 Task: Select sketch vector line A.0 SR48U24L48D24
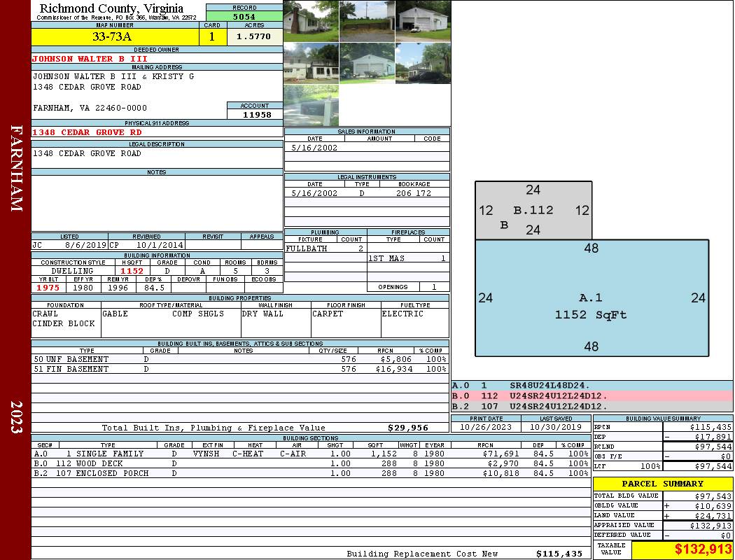[x=591, y=386]
